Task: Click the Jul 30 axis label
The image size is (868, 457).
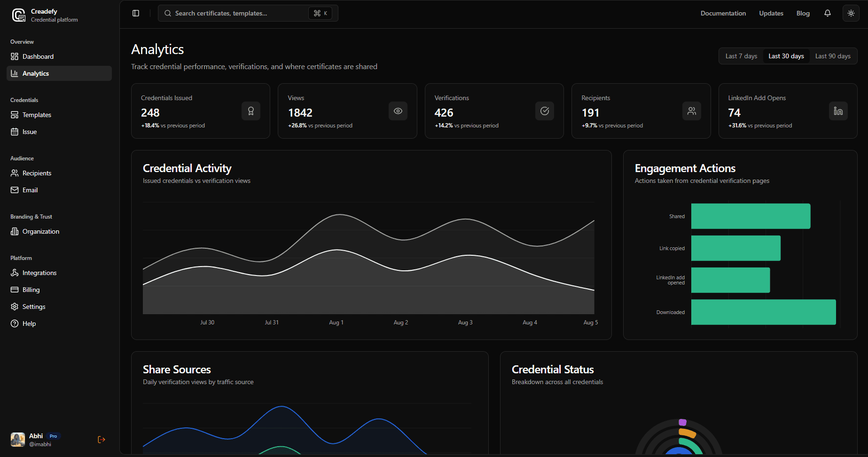Action: point(207,323)
